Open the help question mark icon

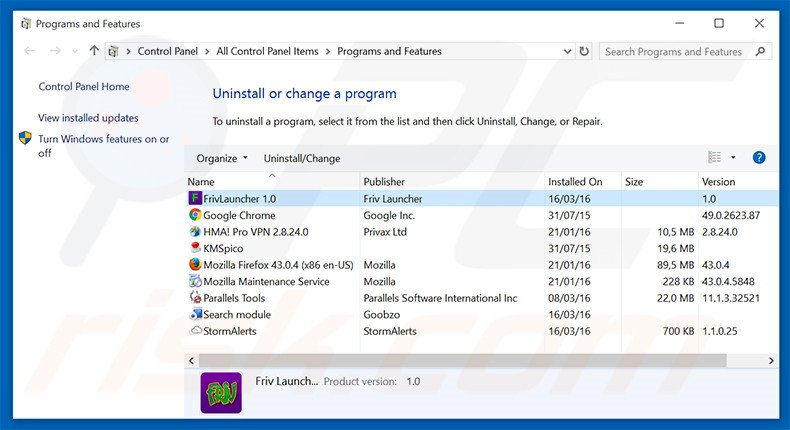(x=759, y=158)
